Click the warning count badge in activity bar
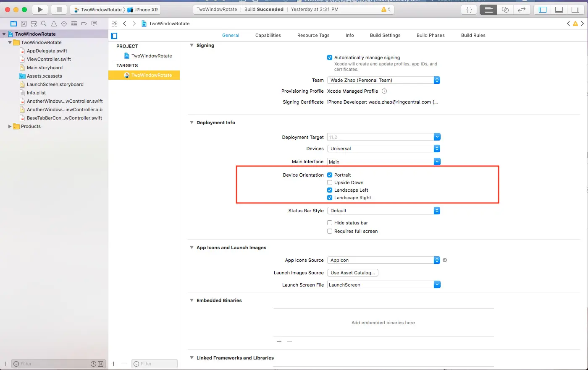 (x=386, y=9)
